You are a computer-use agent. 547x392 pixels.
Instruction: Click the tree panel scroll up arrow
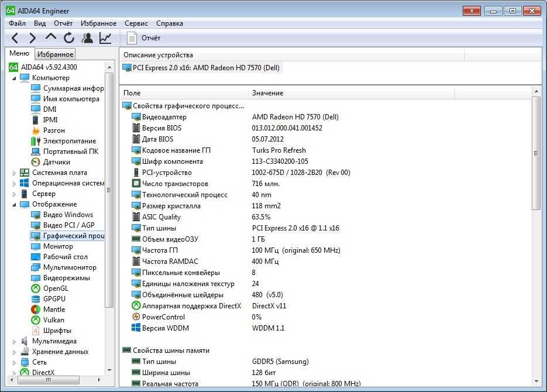click(109, 67)
